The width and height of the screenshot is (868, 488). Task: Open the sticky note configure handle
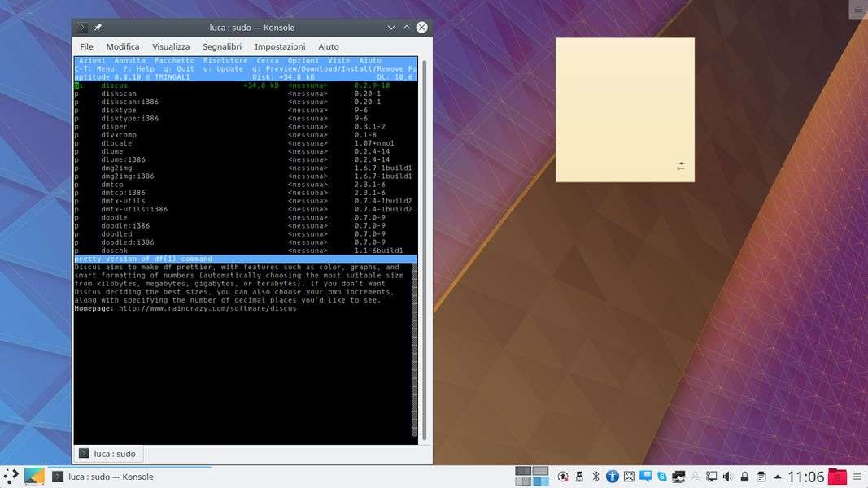pos(681,166)
